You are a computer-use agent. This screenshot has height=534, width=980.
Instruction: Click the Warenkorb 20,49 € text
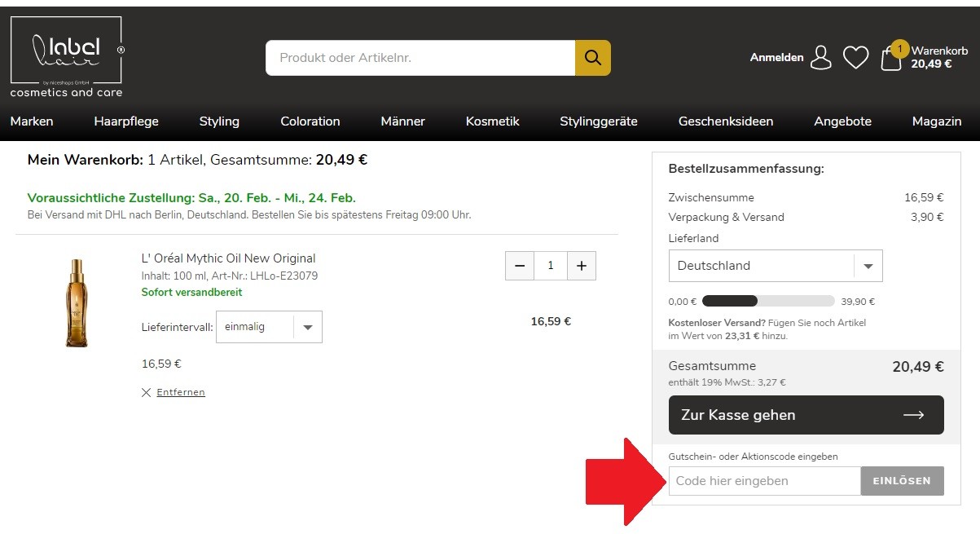939,58
